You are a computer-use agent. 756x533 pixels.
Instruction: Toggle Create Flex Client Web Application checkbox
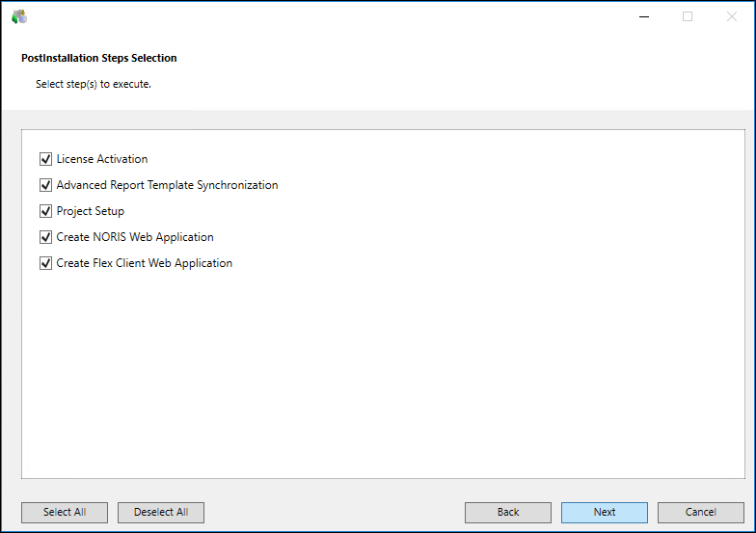click(45, 263)
